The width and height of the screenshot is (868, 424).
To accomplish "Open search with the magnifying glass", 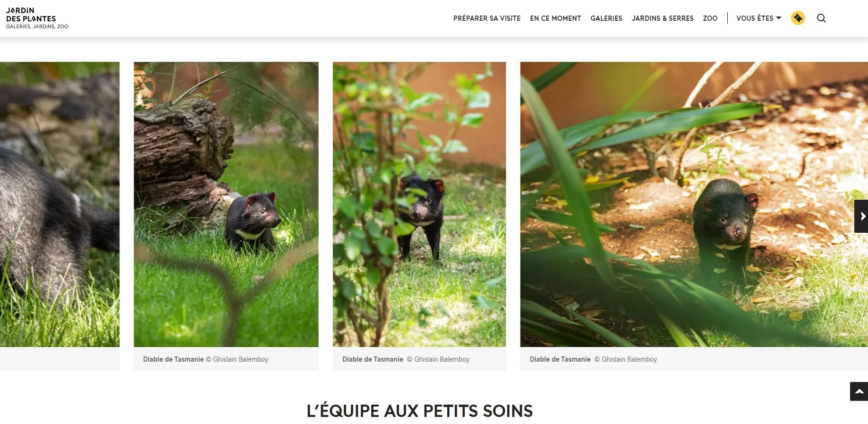I will pos(821,18).
